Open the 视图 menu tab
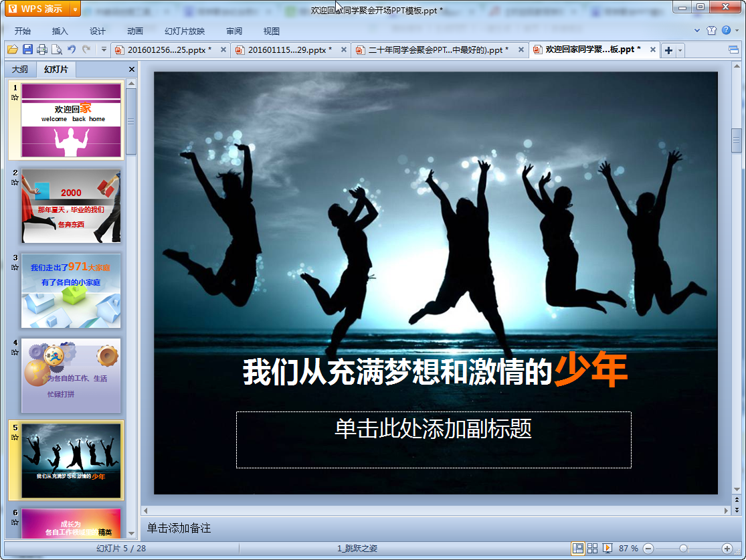The width and height of the screenshot is (746, 560). pos(271,31)
